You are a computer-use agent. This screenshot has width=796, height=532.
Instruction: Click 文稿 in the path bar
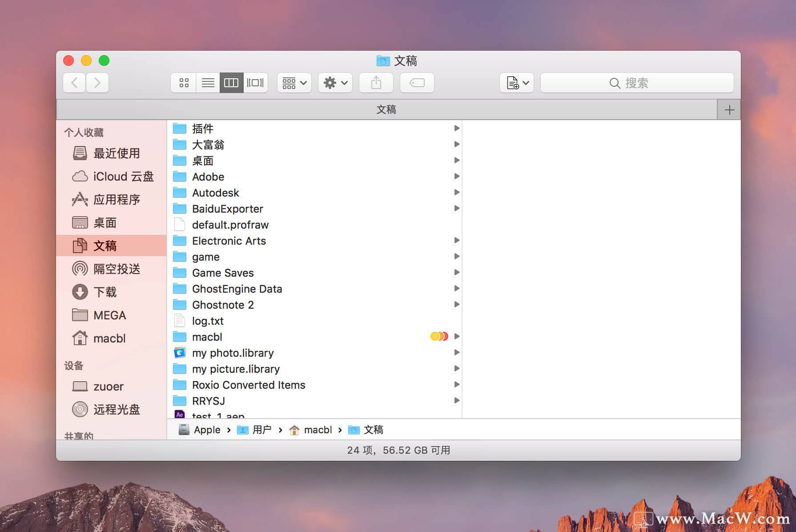[x=366, y=430]
